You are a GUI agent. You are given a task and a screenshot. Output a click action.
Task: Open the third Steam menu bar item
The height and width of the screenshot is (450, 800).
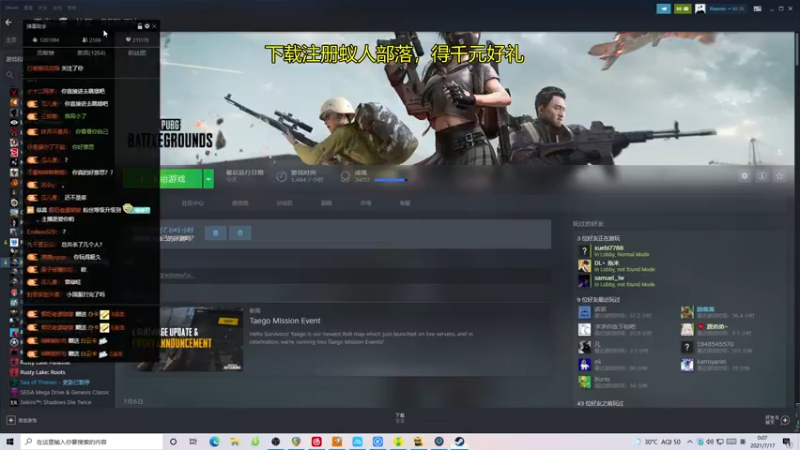click(x=43, y=8)
